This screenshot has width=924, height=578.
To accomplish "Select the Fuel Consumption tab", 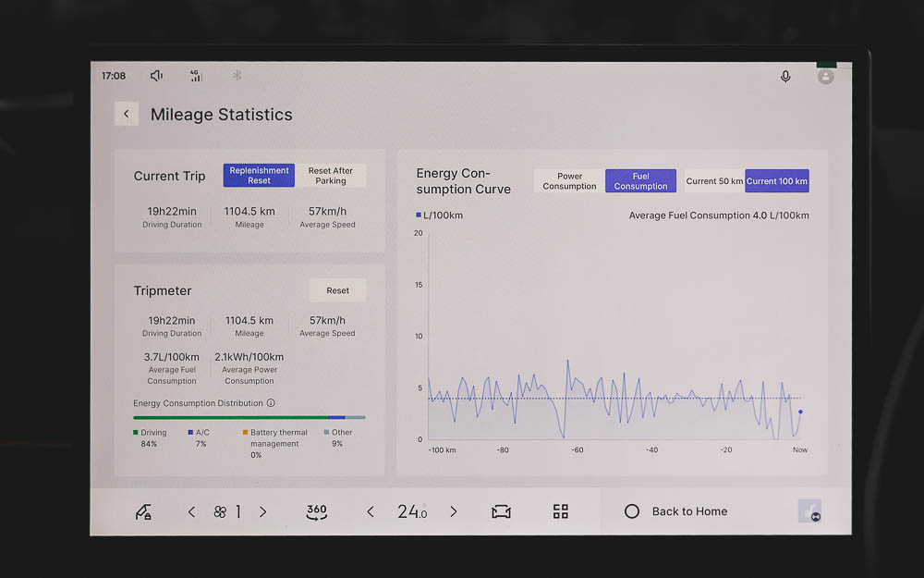I will click(640, 181).
